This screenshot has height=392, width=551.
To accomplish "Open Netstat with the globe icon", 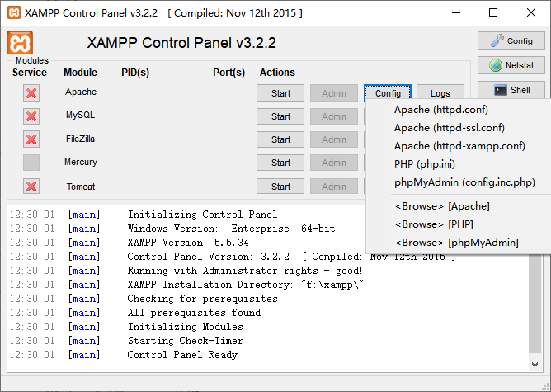I will pos(511,65).
